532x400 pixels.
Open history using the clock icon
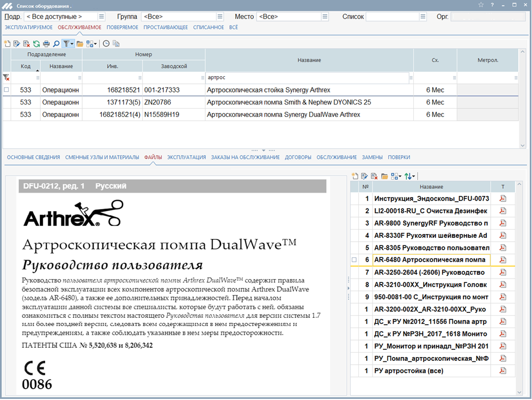106,44
